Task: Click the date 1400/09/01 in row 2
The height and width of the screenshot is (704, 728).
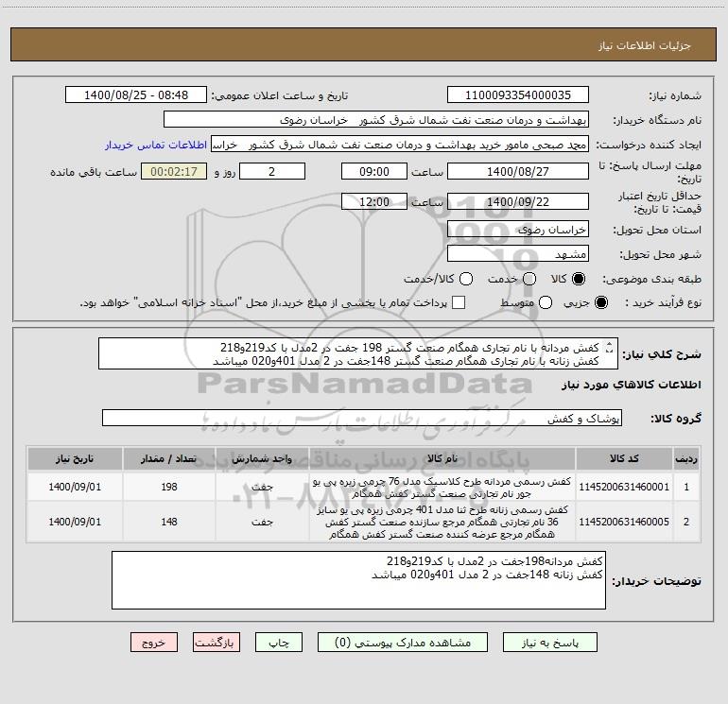Action: click(x=75, y=522)
